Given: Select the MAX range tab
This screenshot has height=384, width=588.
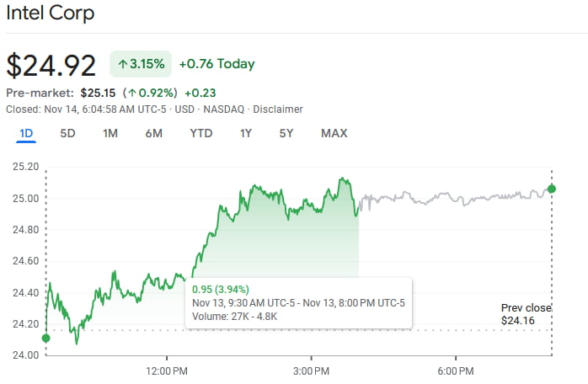Looking at the screenshot, I should (334, 133).
